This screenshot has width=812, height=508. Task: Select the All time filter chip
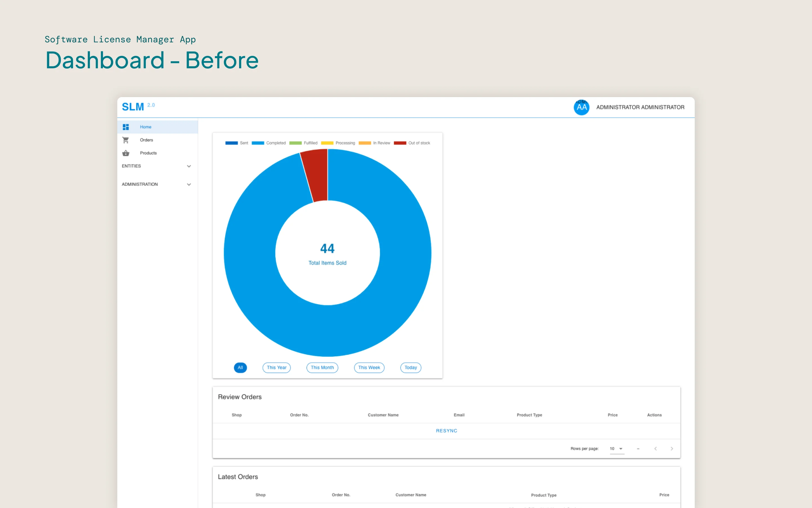(x=240, y=367)
